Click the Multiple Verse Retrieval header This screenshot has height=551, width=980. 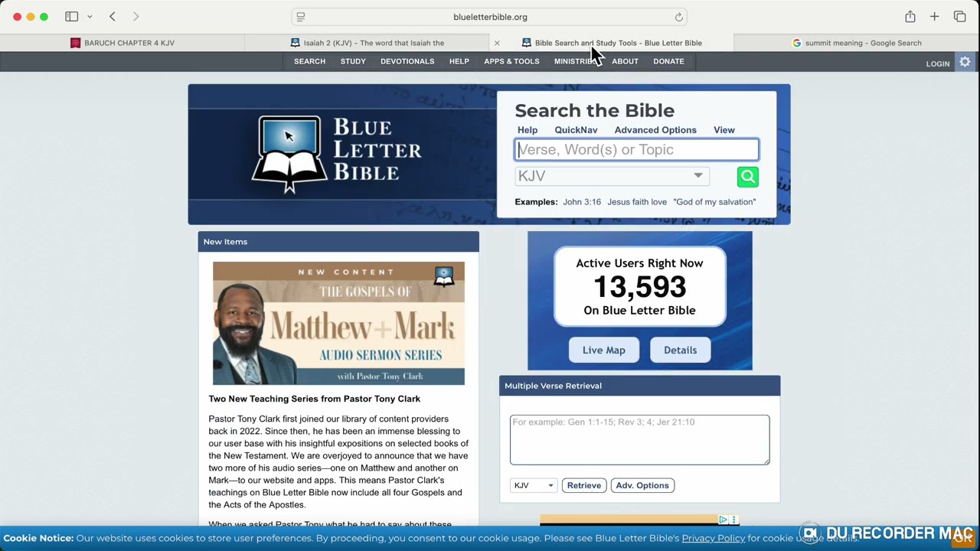(640, 386)
